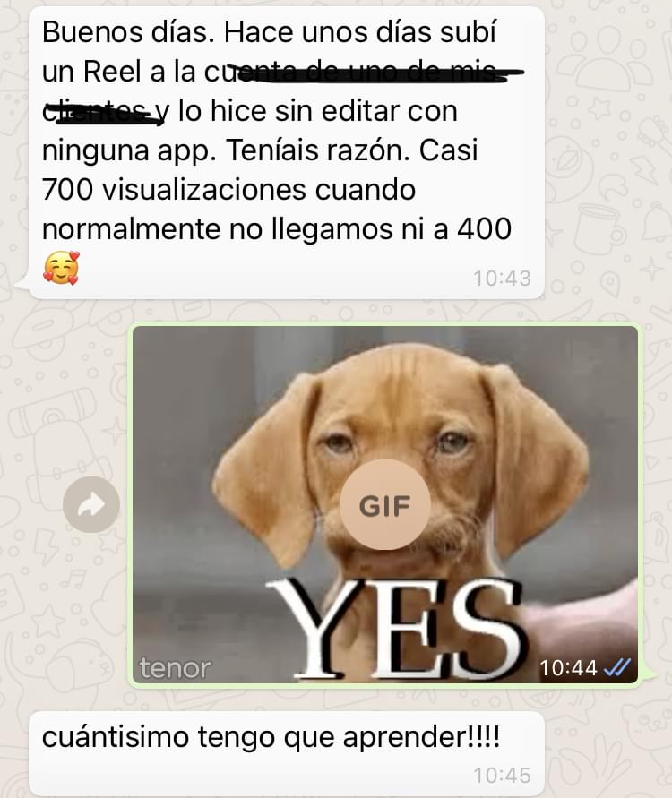Viewport: 672px width, 798px height.
Task: Tap the 10:45 timestamp of last message
Action: point(502,776)
